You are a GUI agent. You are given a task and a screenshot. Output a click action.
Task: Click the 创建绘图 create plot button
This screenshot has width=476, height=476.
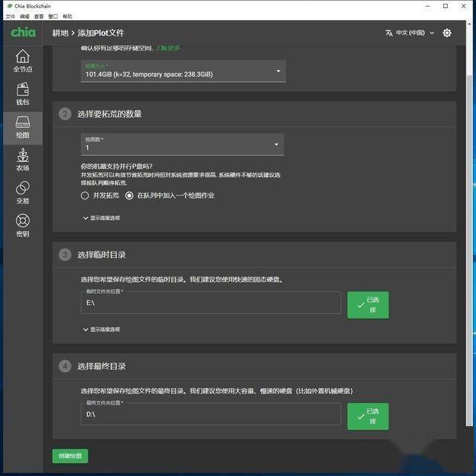click(x=70, y=456)
